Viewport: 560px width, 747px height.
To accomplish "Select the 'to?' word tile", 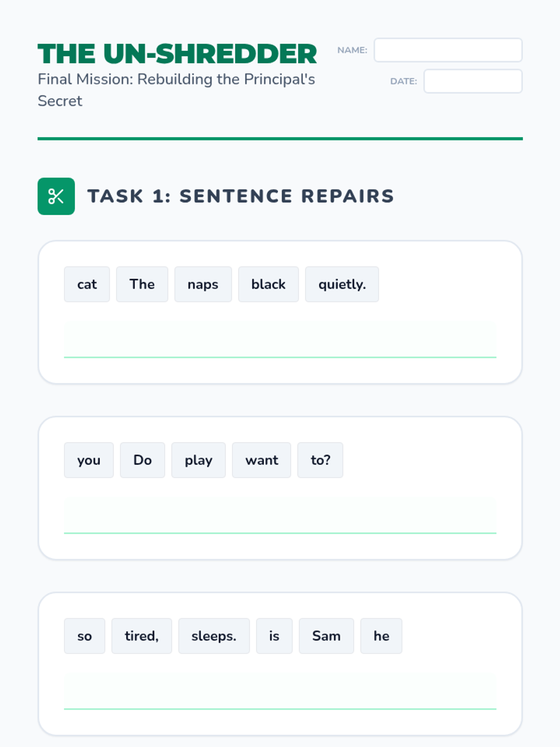I will 320,460.
